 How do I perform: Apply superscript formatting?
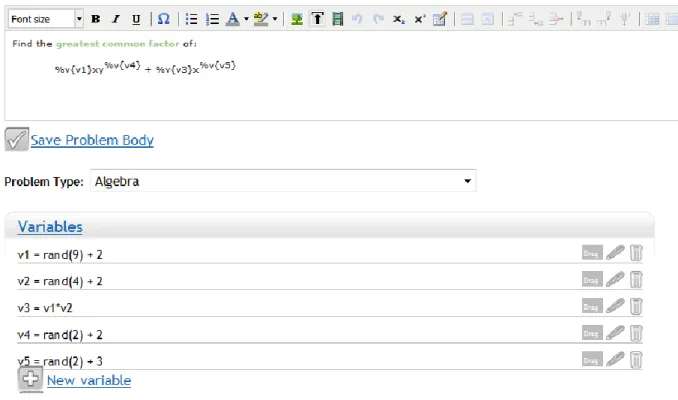(x=419, y=19)
